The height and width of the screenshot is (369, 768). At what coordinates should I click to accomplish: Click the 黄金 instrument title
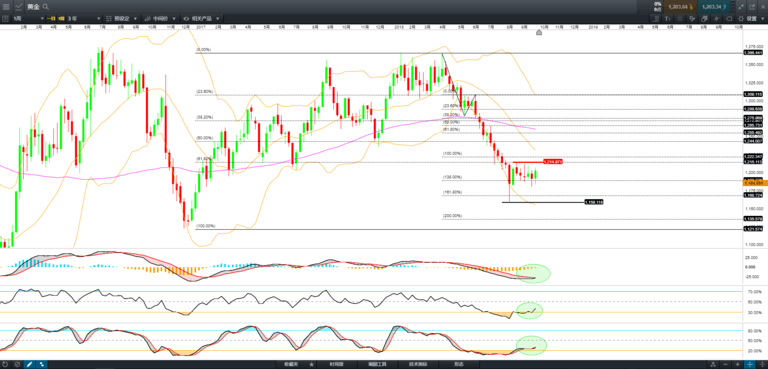33,7
